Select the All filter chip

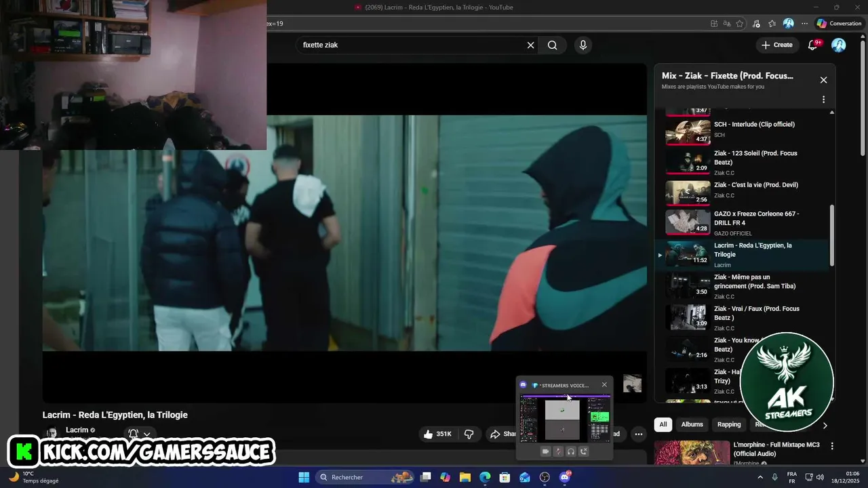click(663, 424)
